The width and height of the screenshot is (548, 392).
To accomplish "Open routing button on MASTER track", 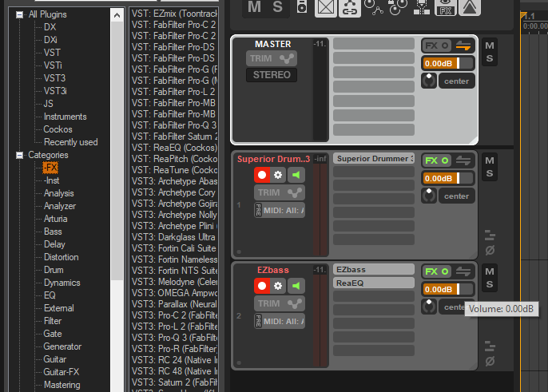I will coord(463,46).
